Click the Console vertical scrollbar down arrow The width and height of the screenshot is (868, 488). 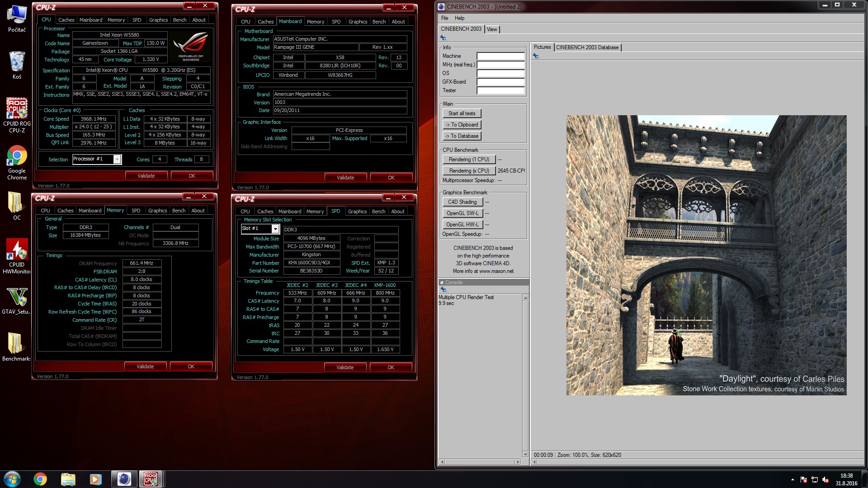(525, 454)
